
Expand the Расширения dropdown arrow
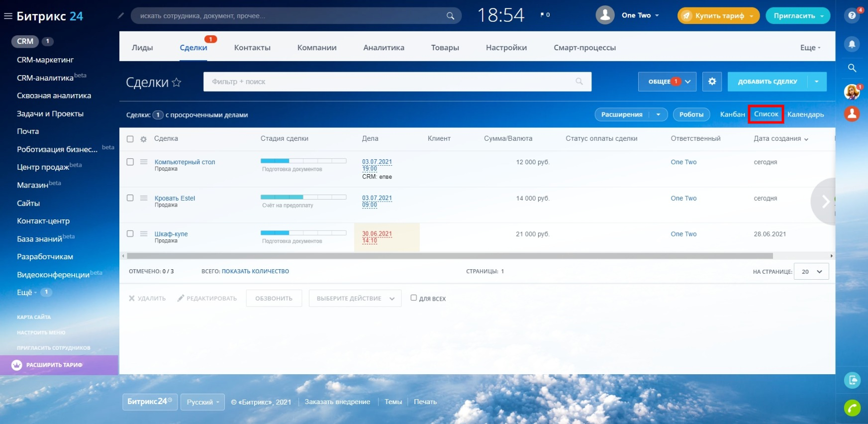tap(659, 114)
